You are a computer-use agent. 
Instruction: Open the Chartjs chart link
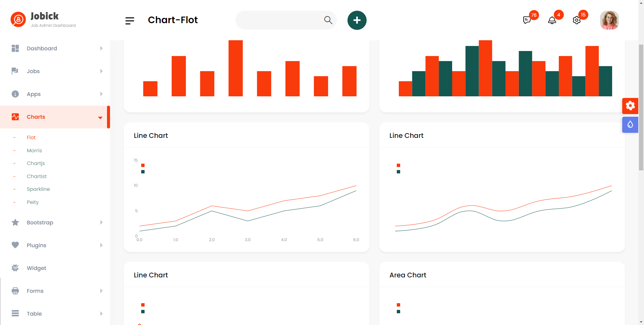(36, 163)
